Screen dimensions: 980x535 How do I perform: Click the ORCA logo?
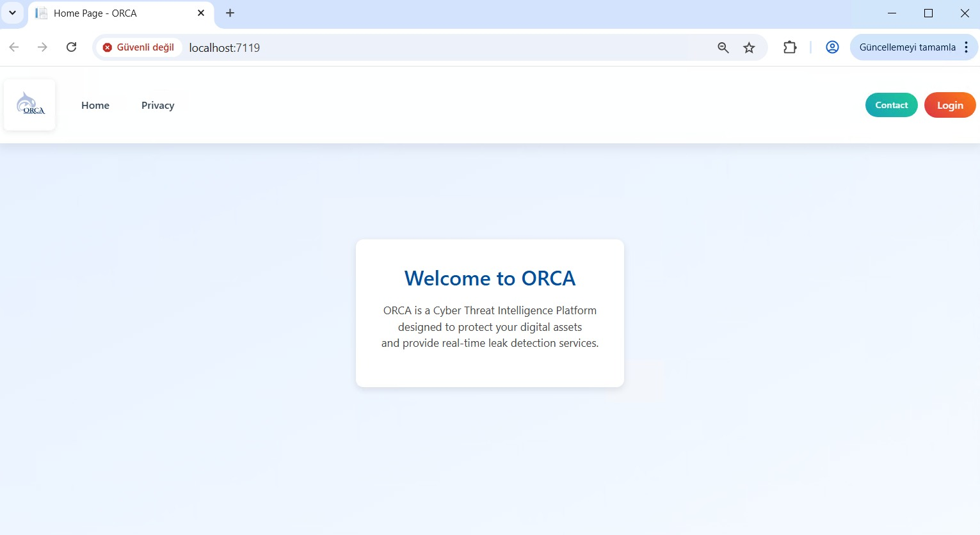point(29,104)
